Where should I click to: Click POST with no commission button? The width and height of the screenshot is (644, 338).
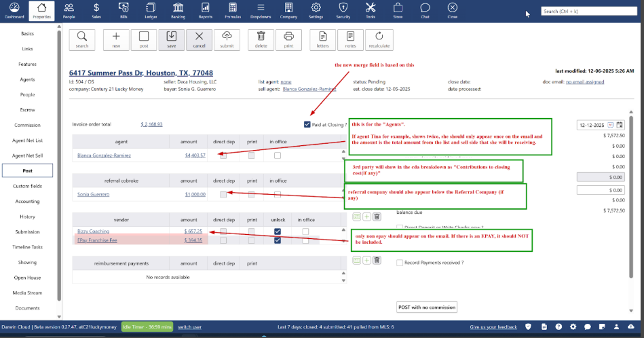tap(427, 307)
